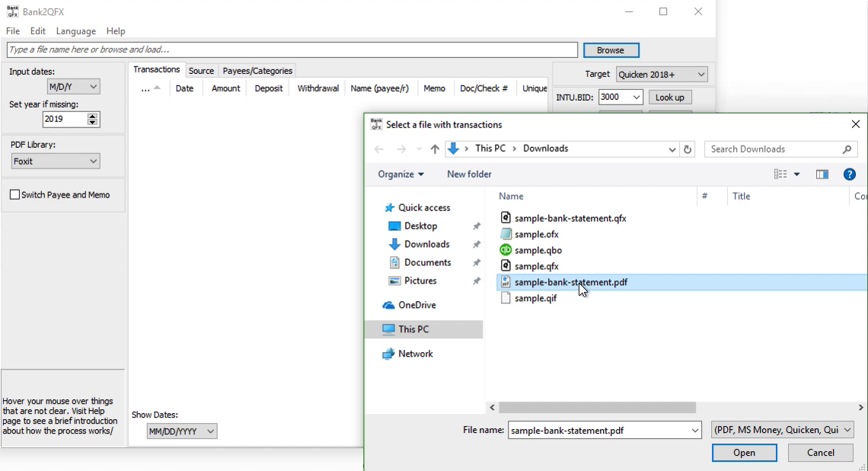Select the sample-bank-statement.qfx file
The height and width of the screenshot is (471, 868).
coord(563,218)
